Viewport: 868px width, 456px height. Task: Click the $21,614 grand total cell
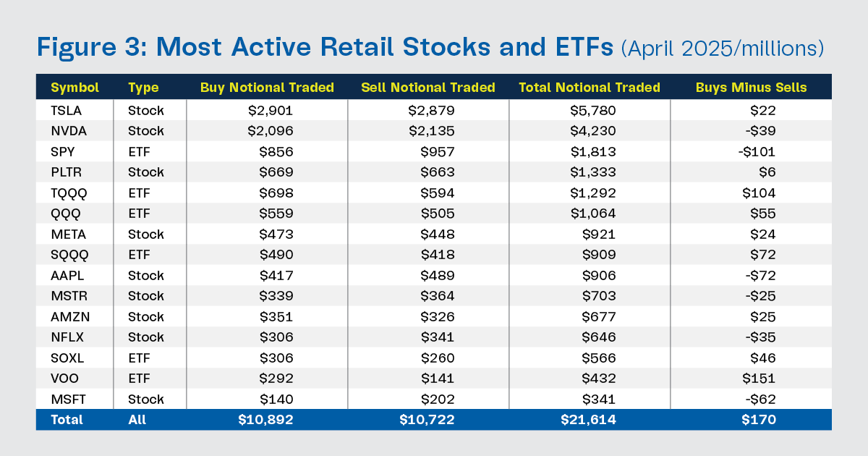(590, 420)
